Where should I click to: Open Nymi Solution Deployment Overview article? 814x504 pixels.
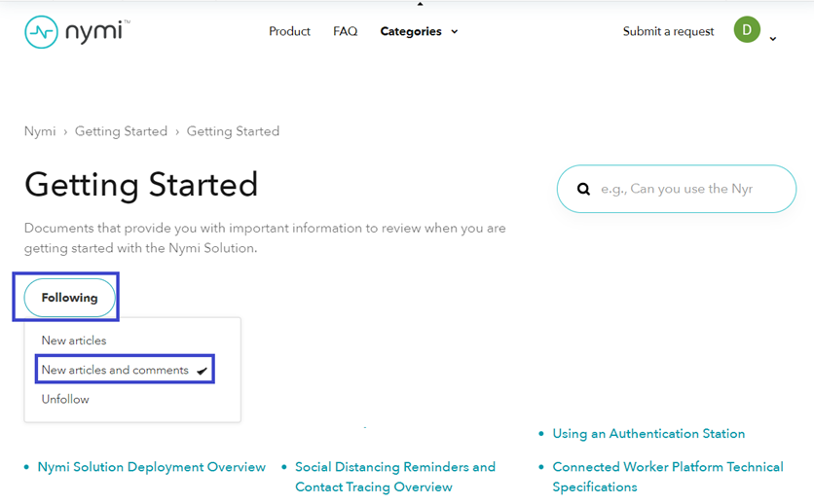151,467
